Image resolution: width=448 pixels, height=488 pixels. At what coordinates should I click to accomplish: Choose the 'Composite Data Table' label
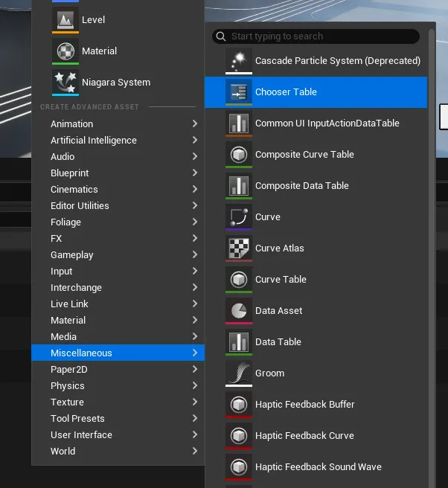pos(301,185)
